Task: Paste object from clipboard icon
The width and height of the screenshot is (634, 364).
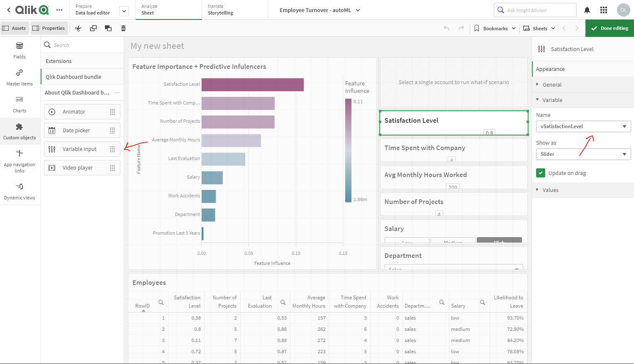Action: 108,28
